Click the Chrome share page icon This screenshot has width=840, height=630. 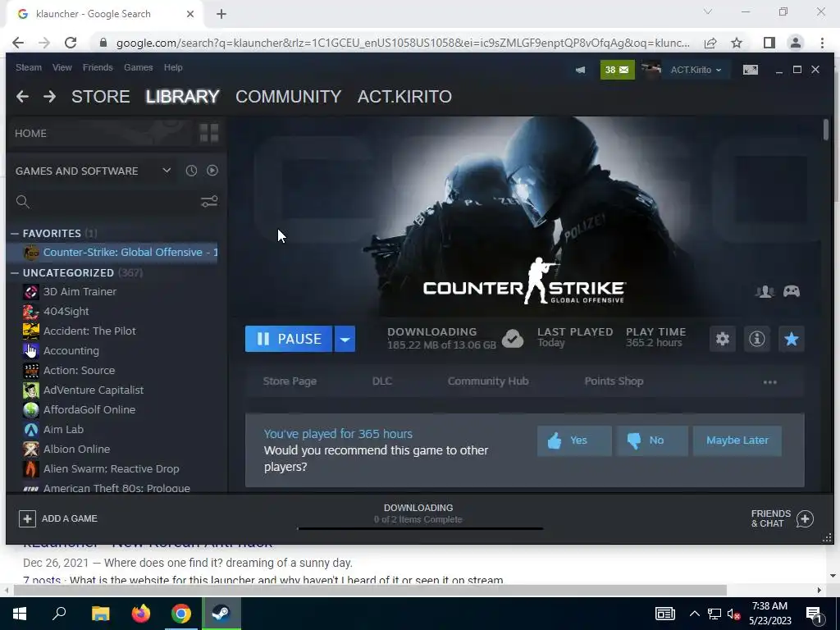point(710,43)
